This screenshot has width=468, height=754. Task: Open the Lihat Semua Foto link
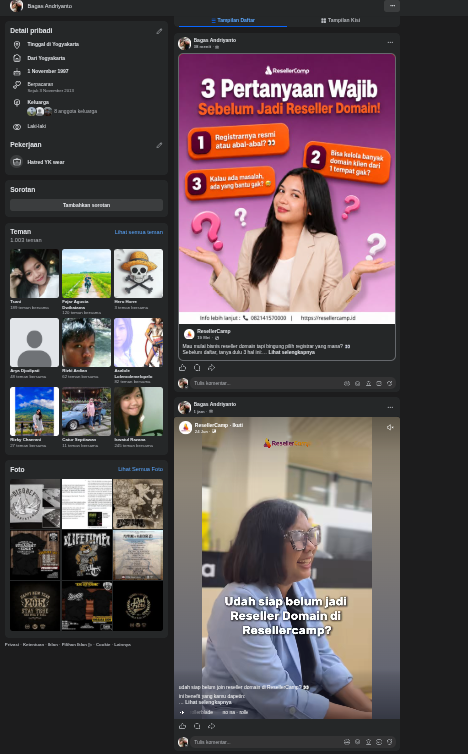[140, 469]
